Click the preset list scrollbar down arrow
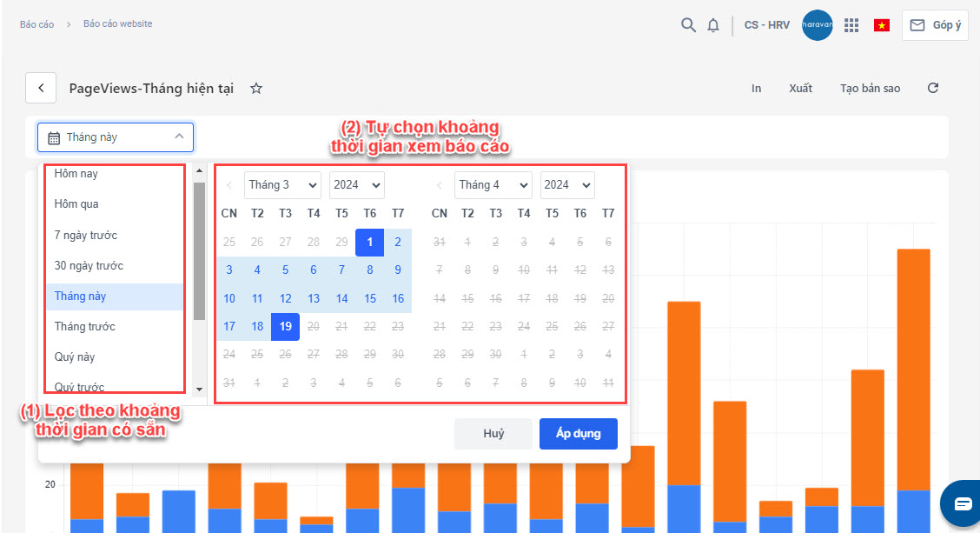The height and width of the screenshot is (533, 980). 199,390
